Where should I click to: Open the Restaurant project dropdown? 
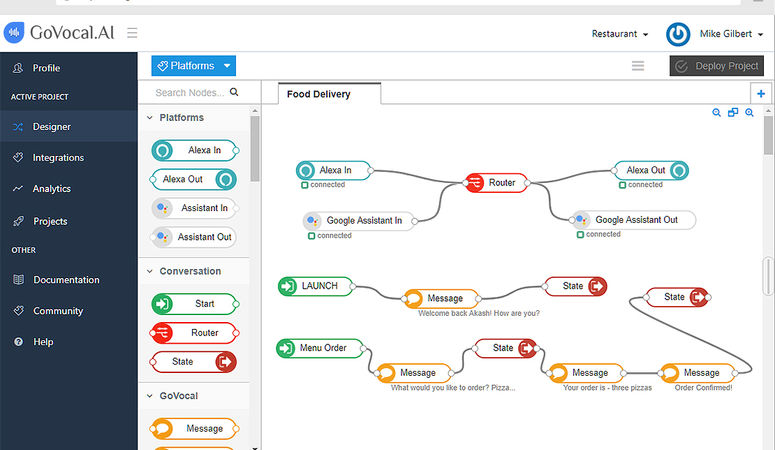[620, 34]
